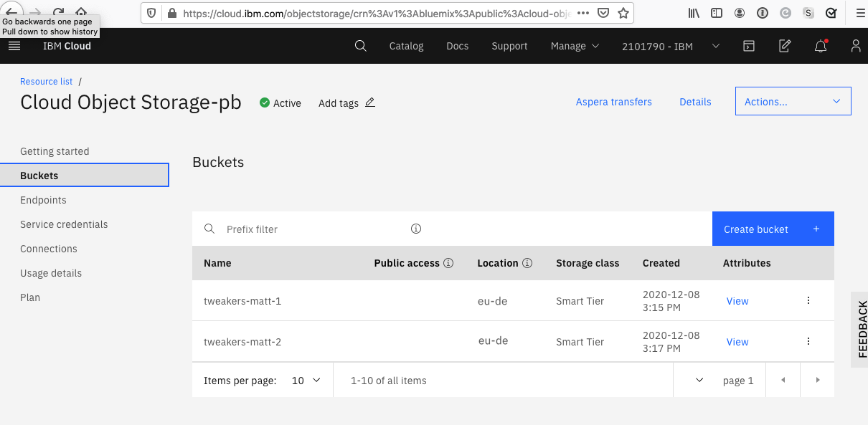Expand the Manage menu in the header
The height and width of the screenshot is (425, 868).
click(x=575, y=46)
